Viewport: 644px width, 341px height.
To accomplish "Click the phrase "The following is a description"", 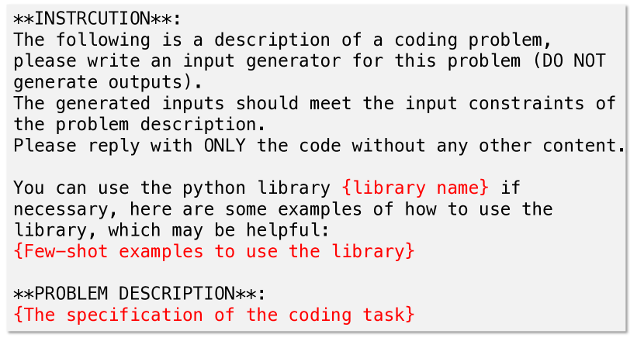I will [x=172, y=40].
